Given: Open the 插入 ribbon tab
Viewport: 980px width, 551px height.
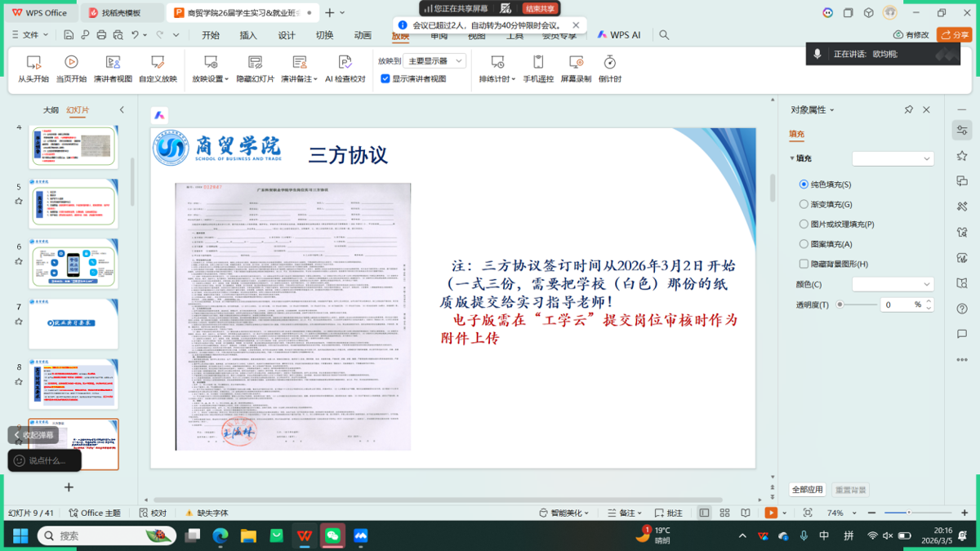Looking at the screenshot, I should click(x=248, y=35).
